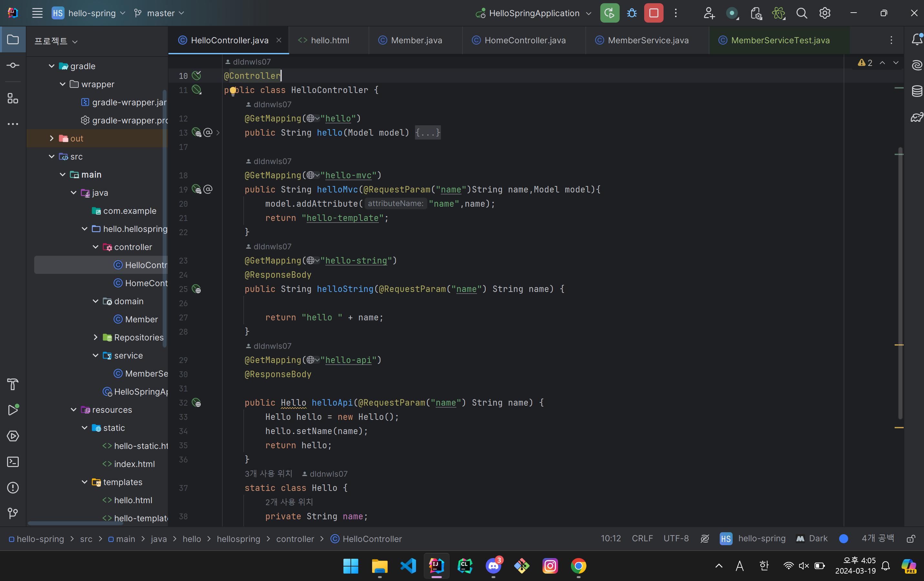Toggle the Dark theme switcher in status bar
Viewport: 924px width, 581px height.
point(812,538)
